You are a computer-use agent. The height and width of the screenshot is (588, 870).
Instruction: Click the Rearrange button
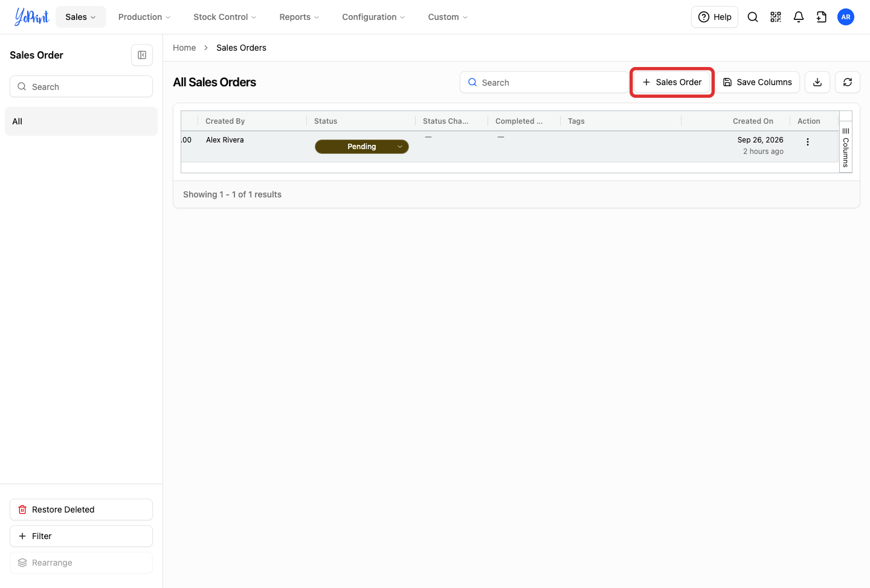81,563
